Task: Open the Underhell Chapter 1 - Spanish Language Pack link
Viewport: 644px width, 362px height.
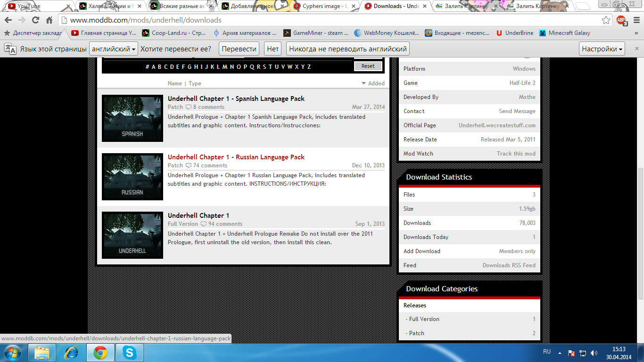Action: pos(236,99)
